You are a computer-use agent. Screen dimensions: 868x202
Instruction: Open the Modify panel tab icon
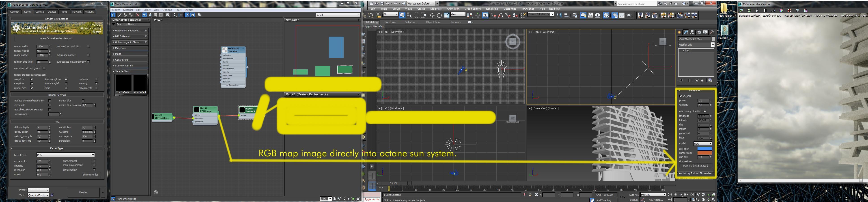click(x=686, y=32)
